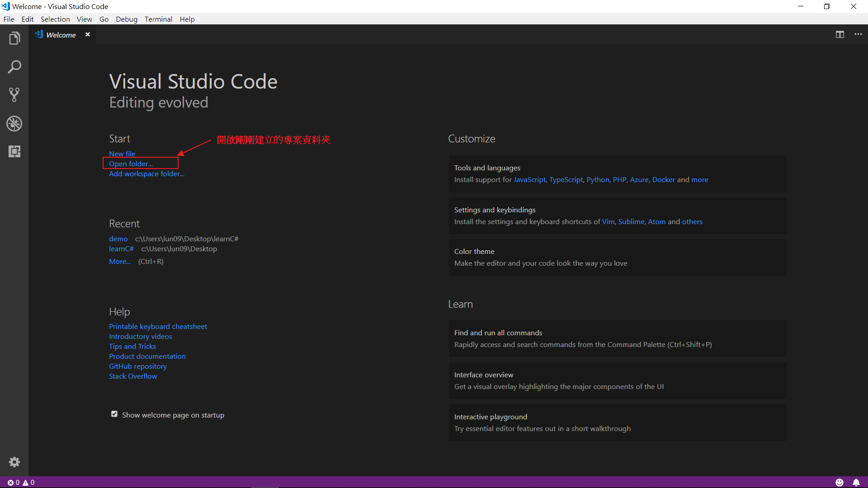The height and width of the screenshot is (488, 868).
Task: Toggle Show welcome page on startup
Action: tap(113, 414)
